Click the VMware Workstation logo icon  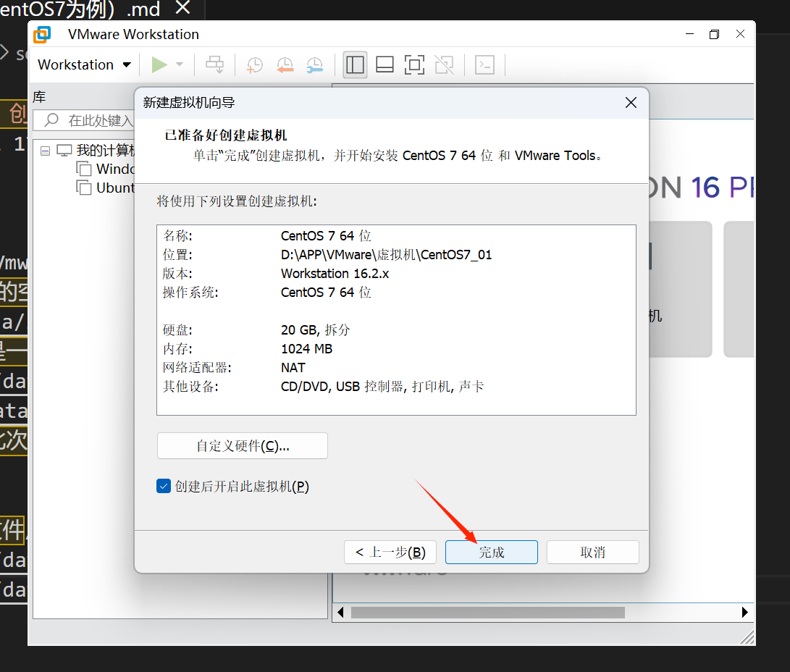tap(42, 34)
